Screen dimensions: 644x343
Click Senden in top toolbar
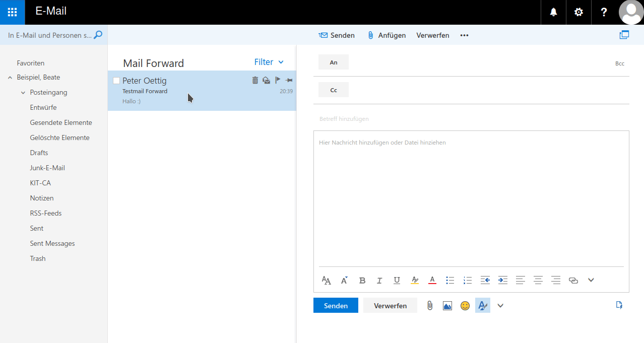point(337,35)
